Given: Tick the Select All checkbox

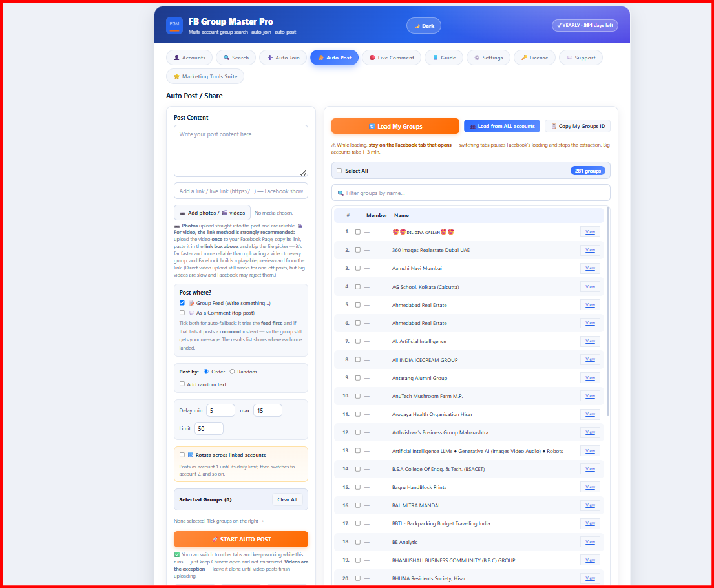Looking at the screenshot, I should tap(339, 171).
